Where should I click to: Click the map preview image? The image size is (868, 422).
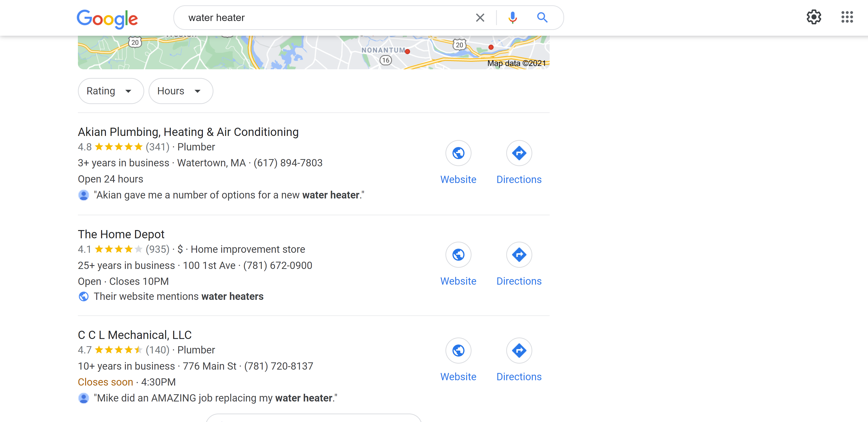(x=314, y=52)
